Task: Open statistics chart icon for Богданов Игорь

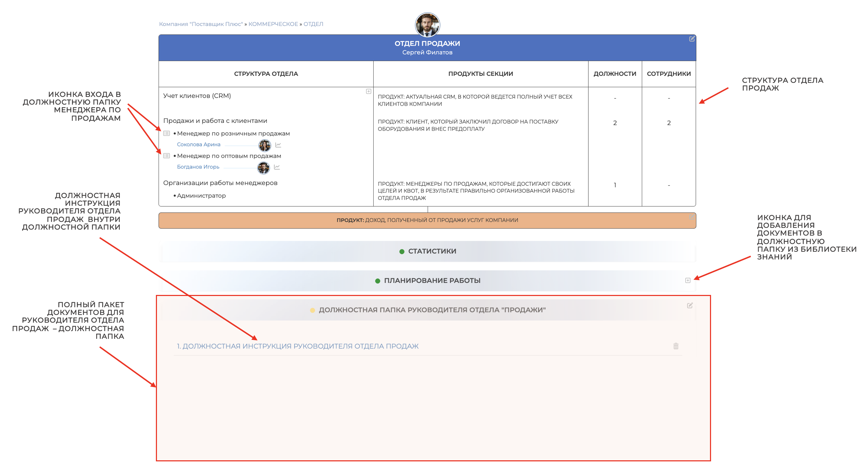Action: click(x=277, y=167)
